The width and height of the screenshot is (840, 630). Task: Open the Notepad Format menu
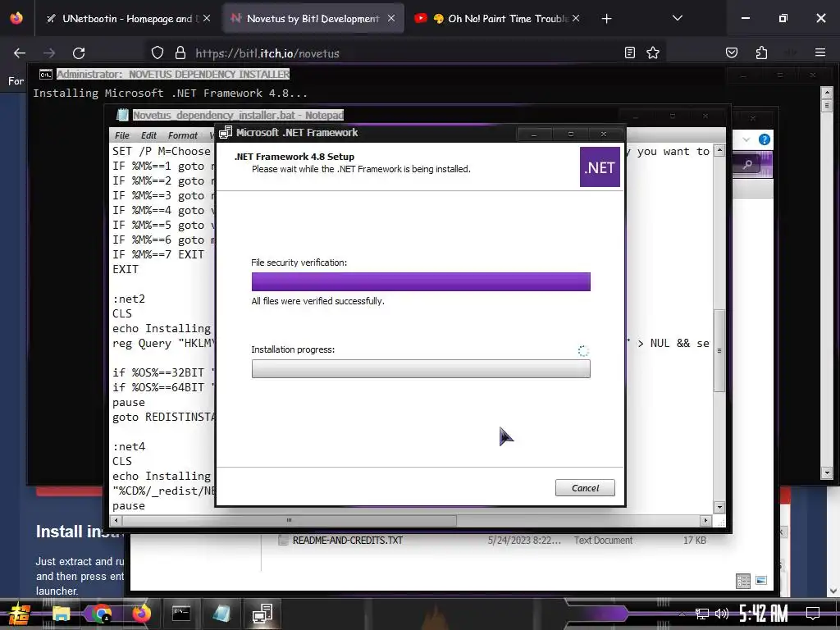tap(183, 135)
